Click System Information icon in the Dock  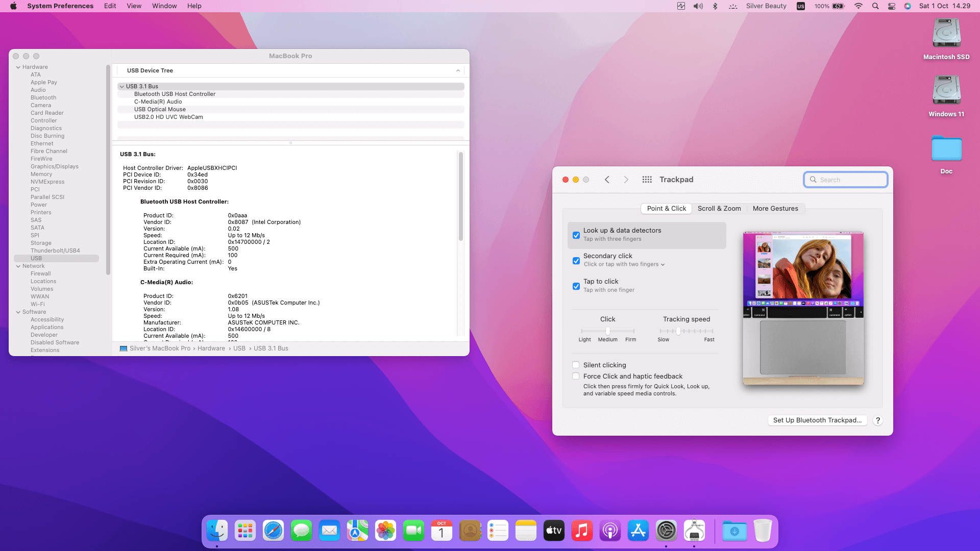[695, 531]
